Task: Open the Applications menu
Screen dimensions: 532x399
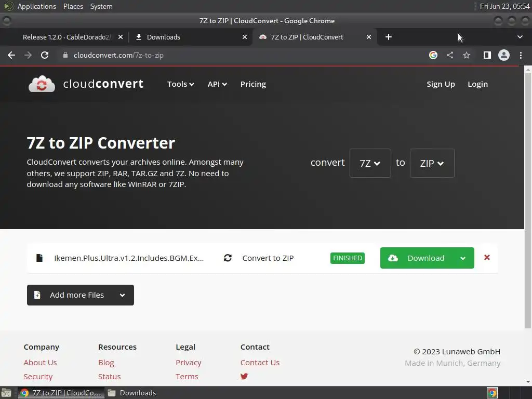Action: coord(37,6)
